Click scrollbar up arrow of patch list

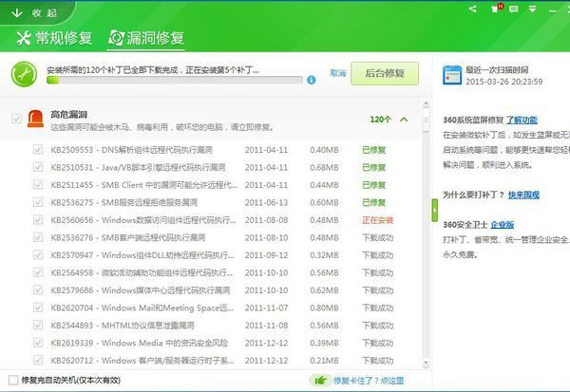(x=426, y=104)
